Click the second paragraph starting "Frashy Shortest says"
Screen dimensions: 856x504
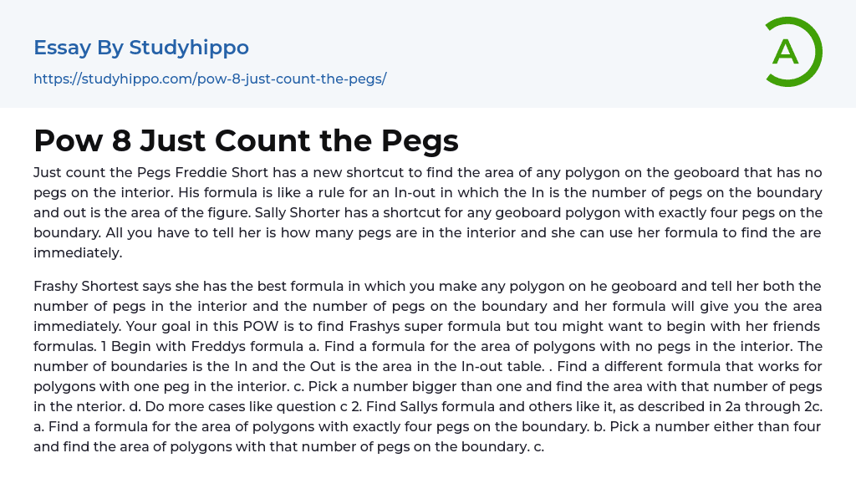pyautogui.click(x=427, y=366)
